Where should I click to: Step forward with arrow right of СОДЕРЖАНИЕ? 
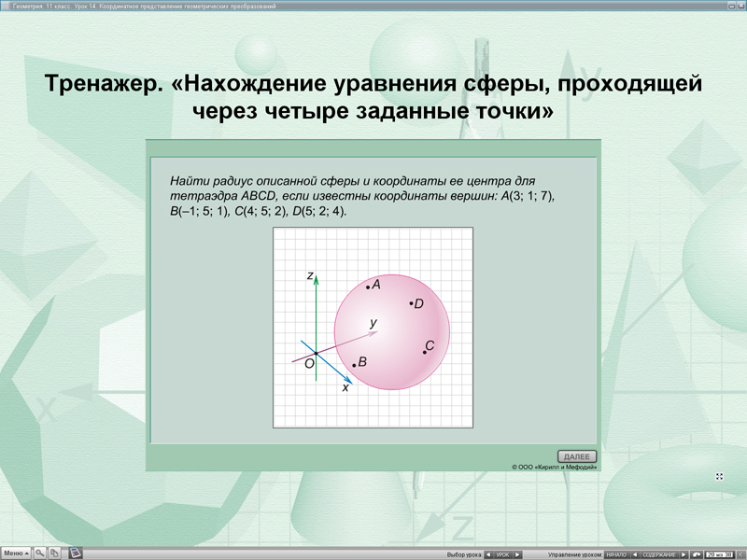pos(684,553)
